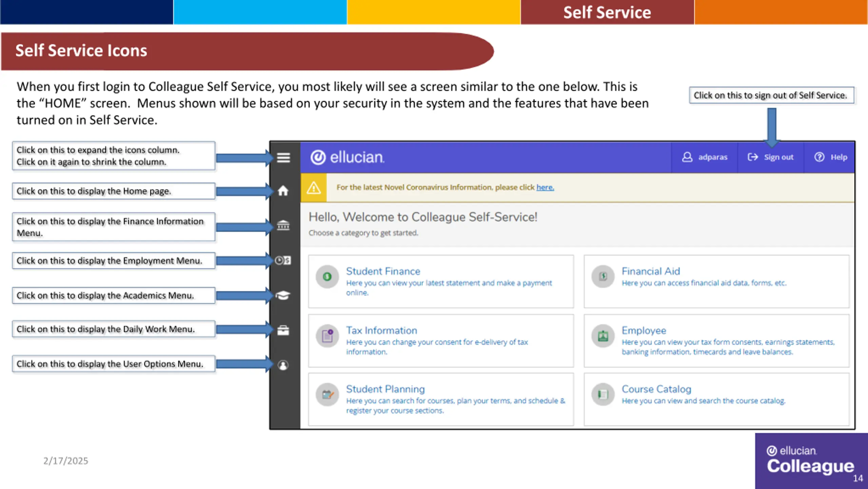Click the user profile icon beside adparas
Screen dimensions: 868x489
[687, 157]
